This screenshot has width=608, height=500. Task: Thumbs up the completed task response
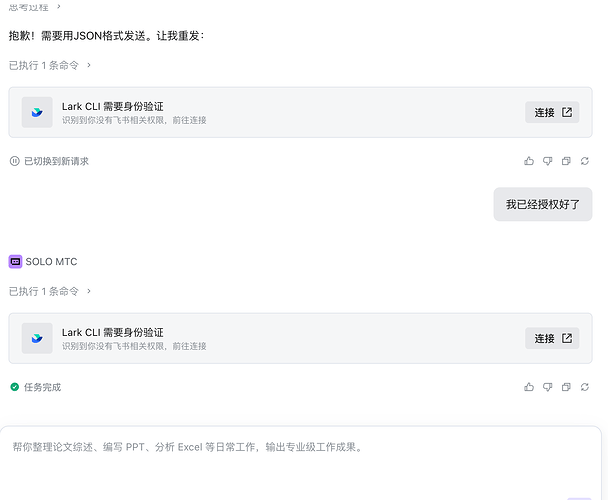[529, 387]
